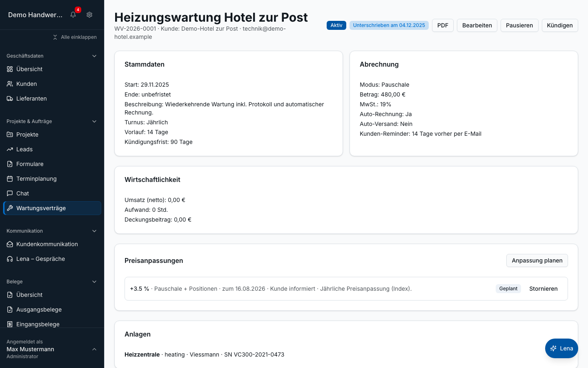Click the Geplant status tag
588x368 pixels.
pos(508,289)
